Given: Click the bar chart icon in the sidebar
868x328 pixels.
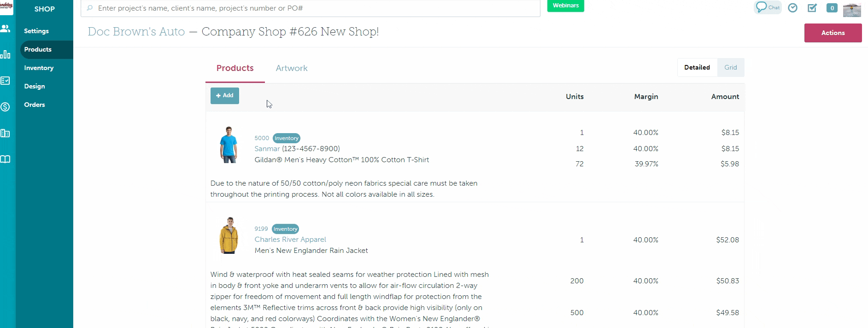Looking at the screenshot, I should click(6, 54).
